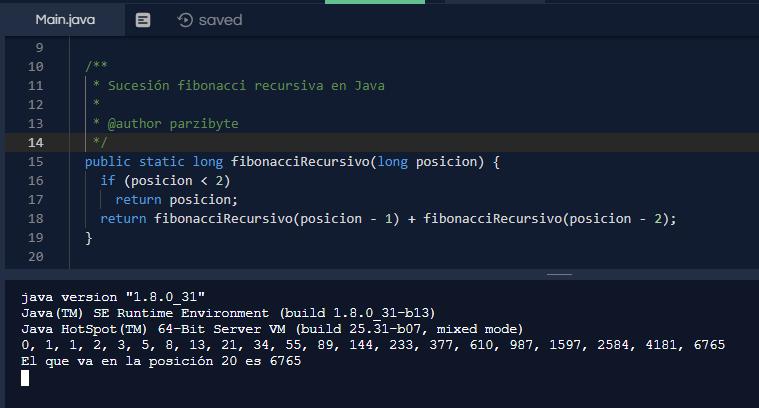Click line number 13 in the gutter

[35, 123]
